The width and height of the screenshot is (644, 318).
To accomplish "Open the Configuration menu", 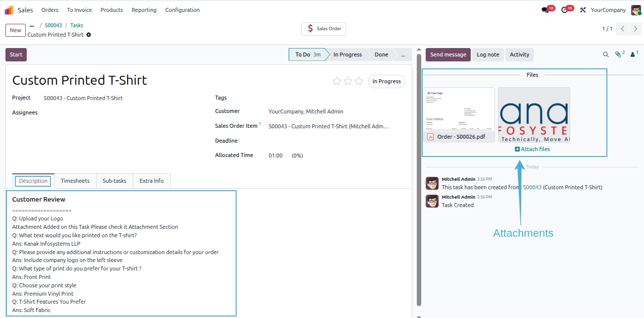I will point(183,10).
